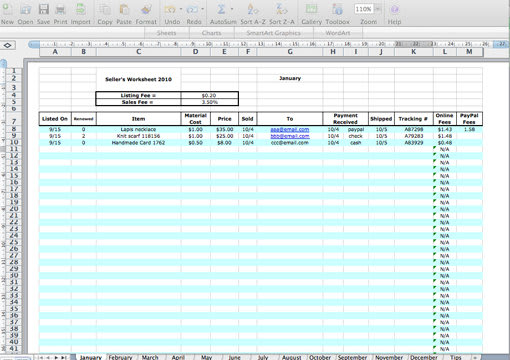Click the 'Handmade Card 1762' cell
Image resolution: width=510 pixels, height=360 pixels.
(138, 143)
